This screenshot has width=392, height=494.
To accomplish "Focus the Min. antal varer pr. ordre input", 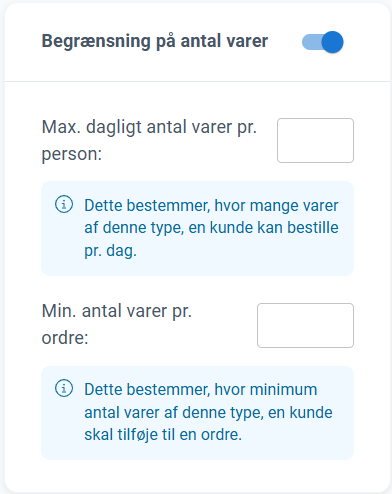I will (x=305, y=325).
